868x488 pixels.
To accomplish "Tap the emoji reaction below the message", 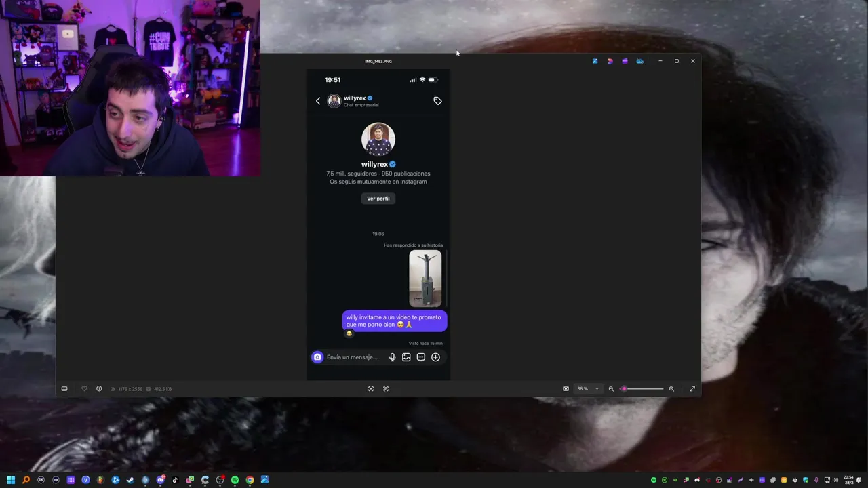I will pyautogui.click(x=349, y=333).
